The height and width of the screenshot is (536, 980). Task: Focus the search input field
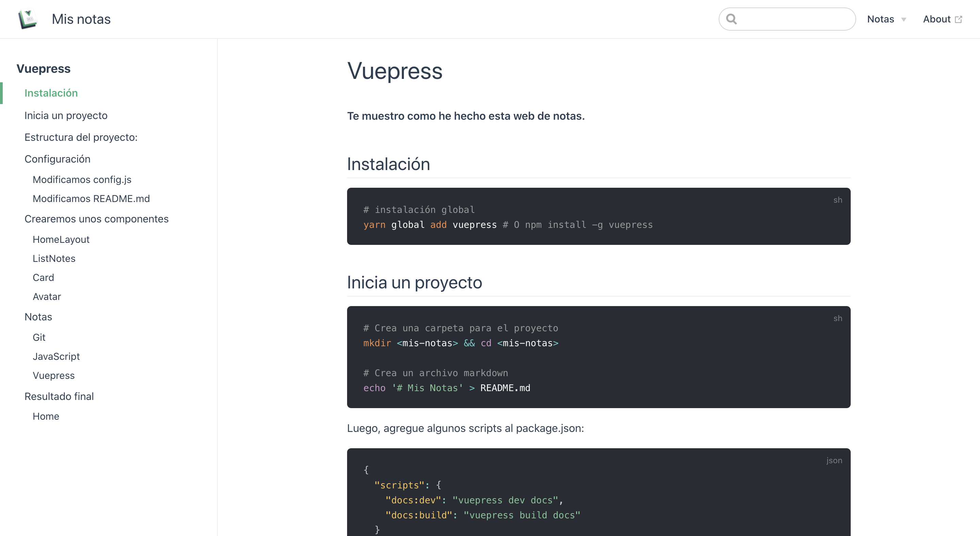pos(793,19)
